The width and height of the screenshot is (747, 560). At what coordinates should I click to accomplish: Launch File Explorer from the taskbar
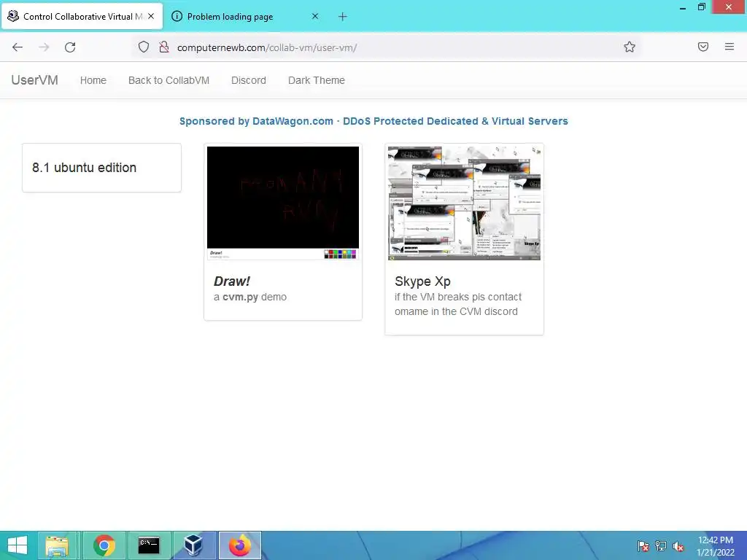pos(57,545)
